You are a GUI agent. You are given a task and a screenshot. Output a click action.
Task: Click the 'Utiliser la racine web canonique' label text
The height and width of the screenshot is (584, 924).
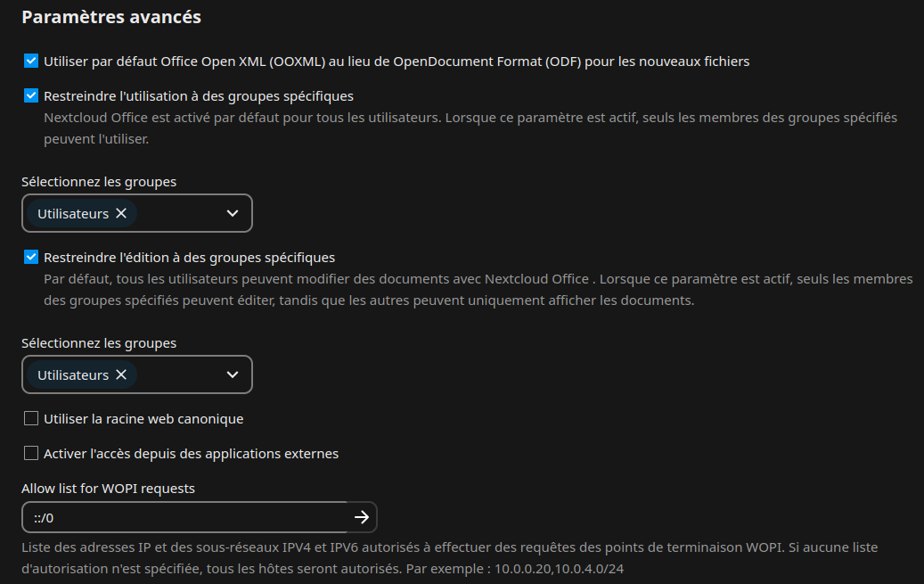point(143,419)
